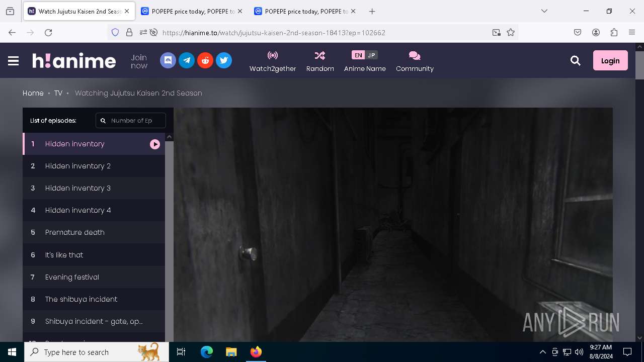Open the Discord join icon
644x362 pixels.
[x=168, y=60]
